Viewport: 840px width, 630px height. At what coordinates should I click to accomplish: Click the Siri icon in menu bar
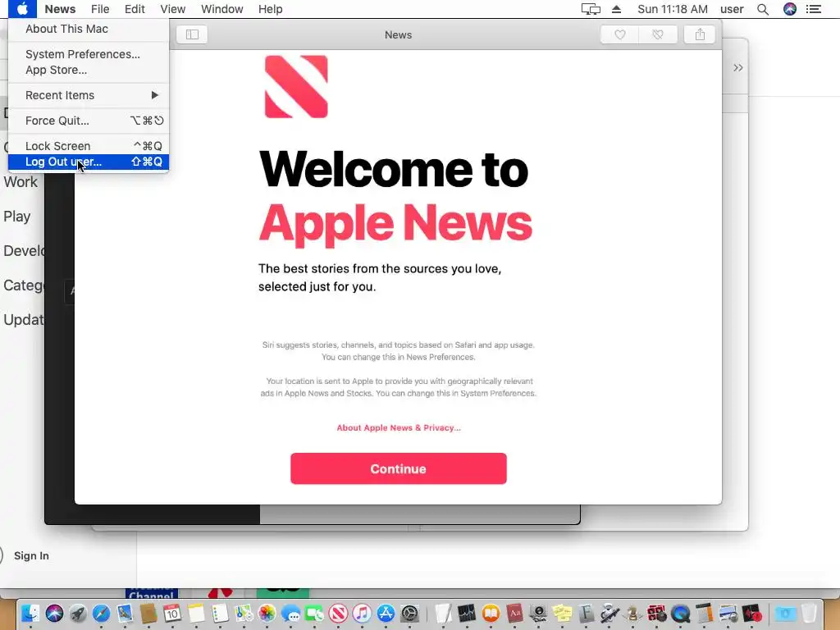click(790, 9)
